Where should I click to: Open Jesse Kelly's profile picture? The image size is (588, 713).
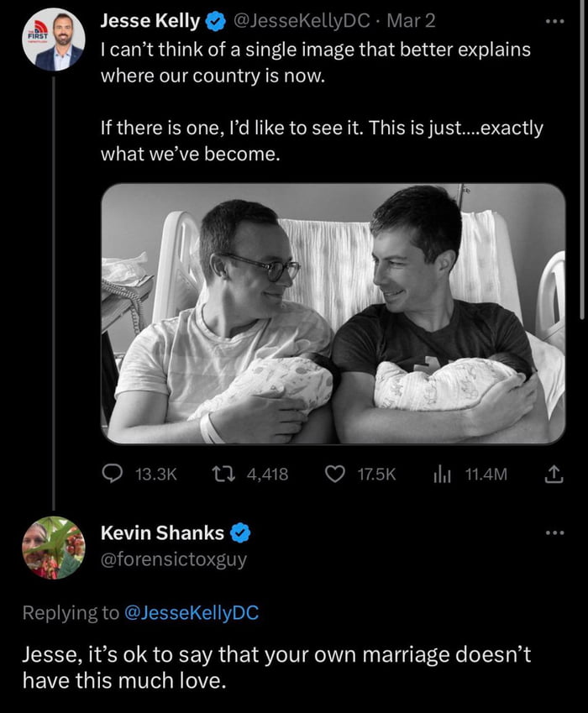click(x=52, y=39)
